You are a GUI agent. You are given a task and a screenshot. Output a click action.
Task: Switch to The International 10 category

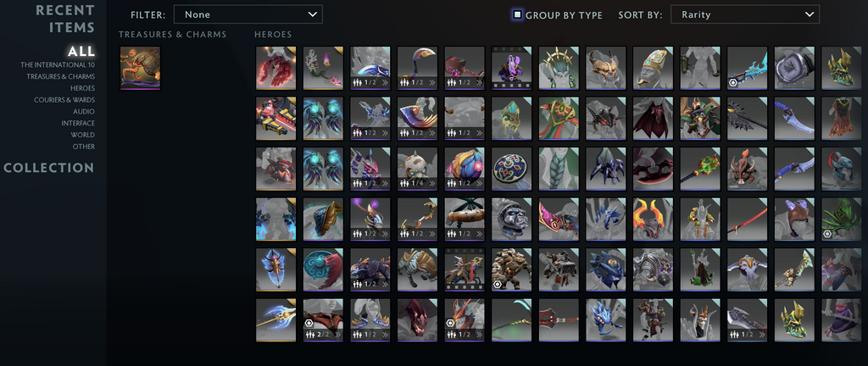[x=58, y=64]
